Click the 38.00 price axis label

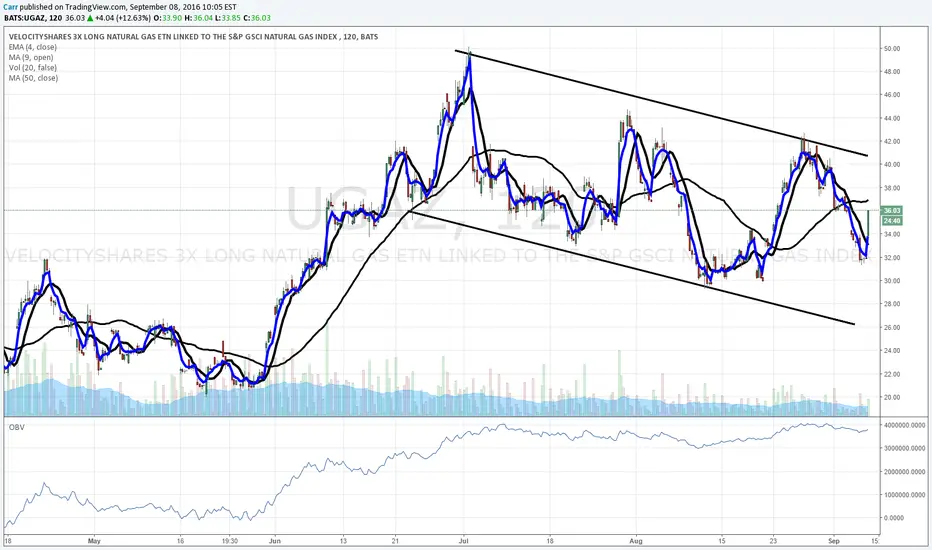(892, 188)
